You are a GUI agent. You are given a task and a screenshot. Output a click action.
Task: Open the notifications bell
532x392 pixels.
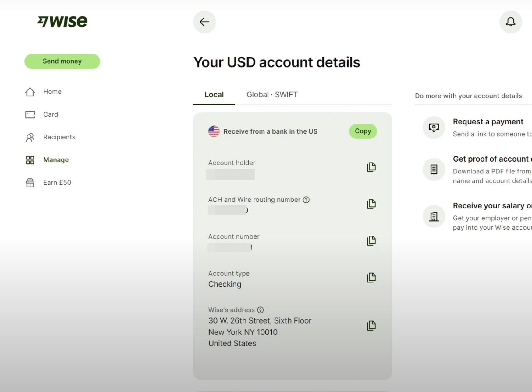point(510,22)
